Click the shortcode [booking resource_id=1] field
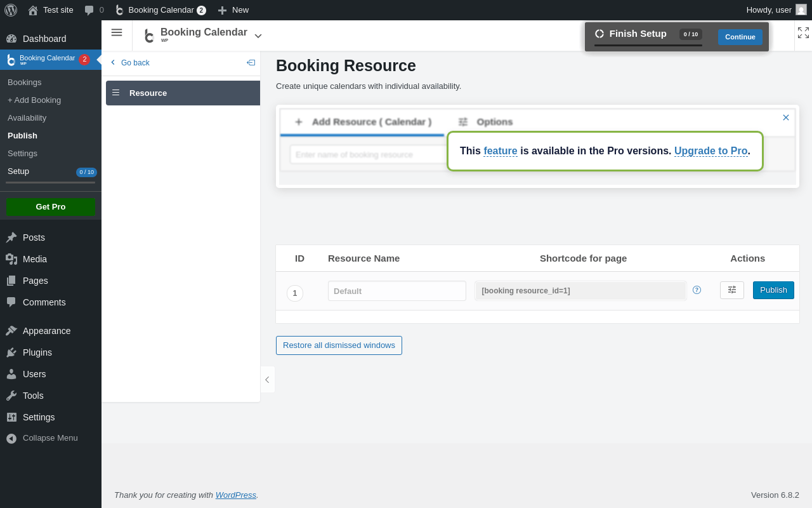 [580, 291]
